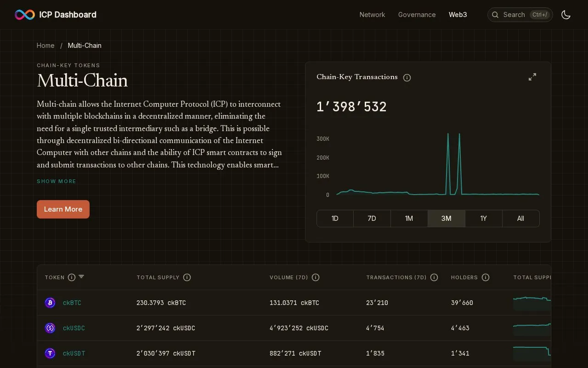Click the 39'660 holders value

pyautogui.click(x=462, y=303)
